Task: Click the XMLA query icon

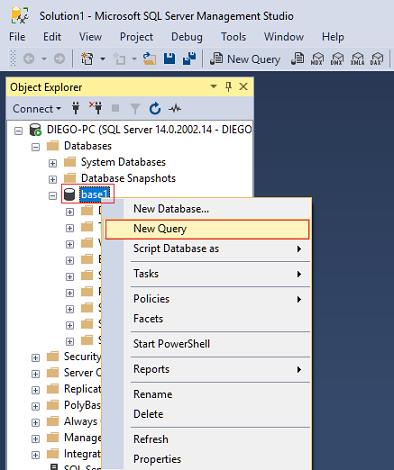Action: pyautogui.click(x=357, y=59)
